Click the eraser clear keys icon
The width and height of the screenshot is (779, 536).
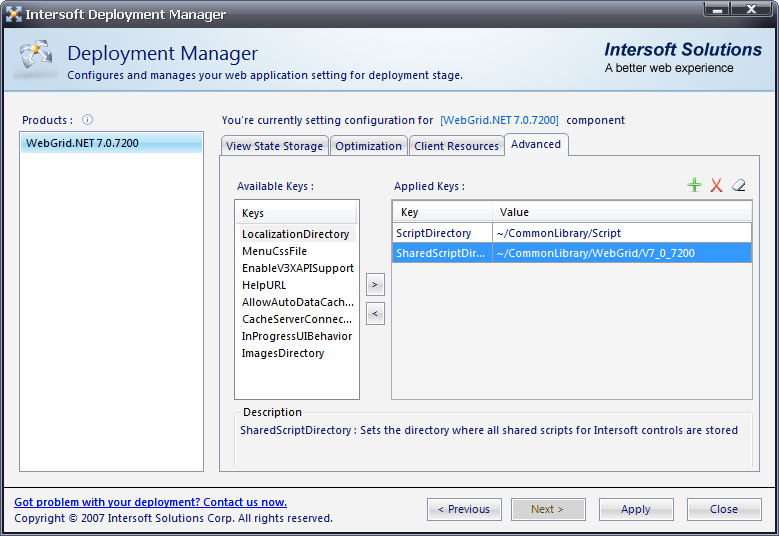pyautogui.click(x=739, y=185)
